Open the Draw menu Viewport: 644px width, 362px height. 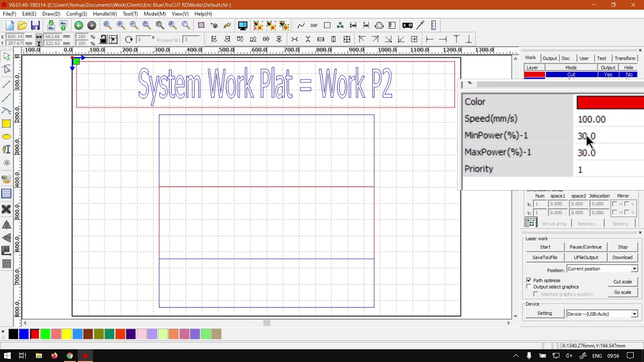tap(51, 14)
